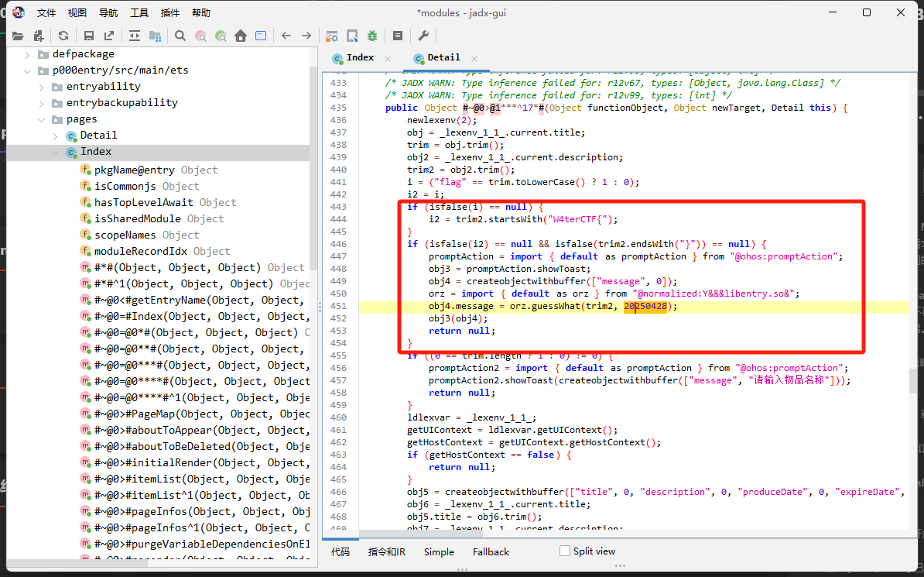Open preferences with wrench icon

(423, 36)
